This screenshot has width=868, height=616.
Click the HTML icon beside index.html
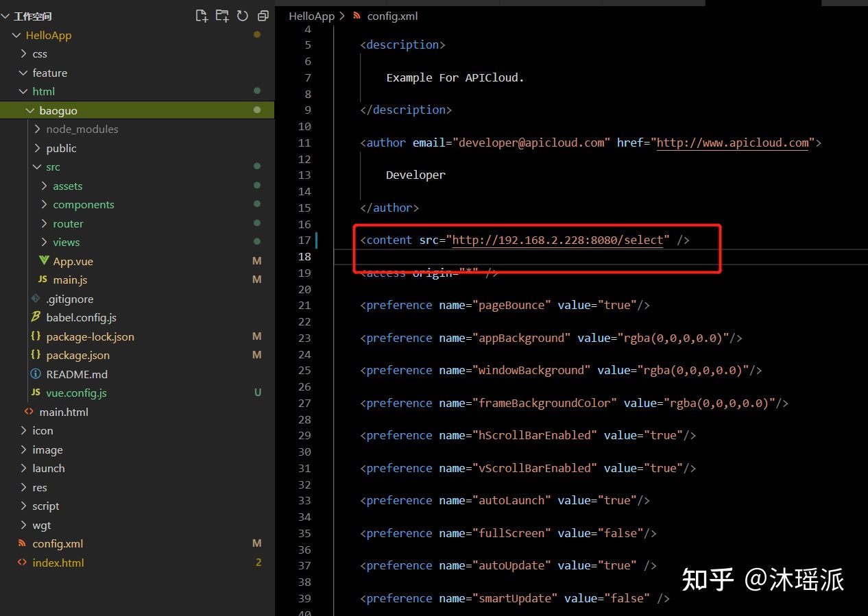click(22, 563)
